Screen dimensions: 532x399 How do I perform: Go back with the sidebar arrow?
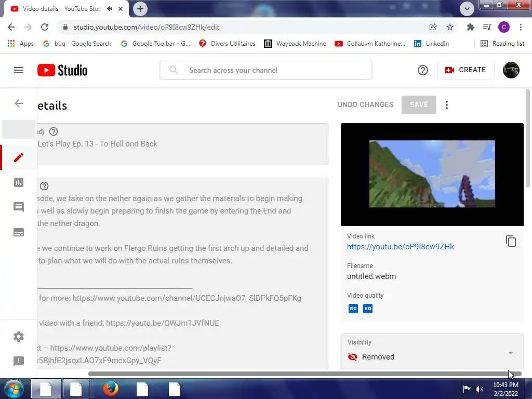[19, 103]
